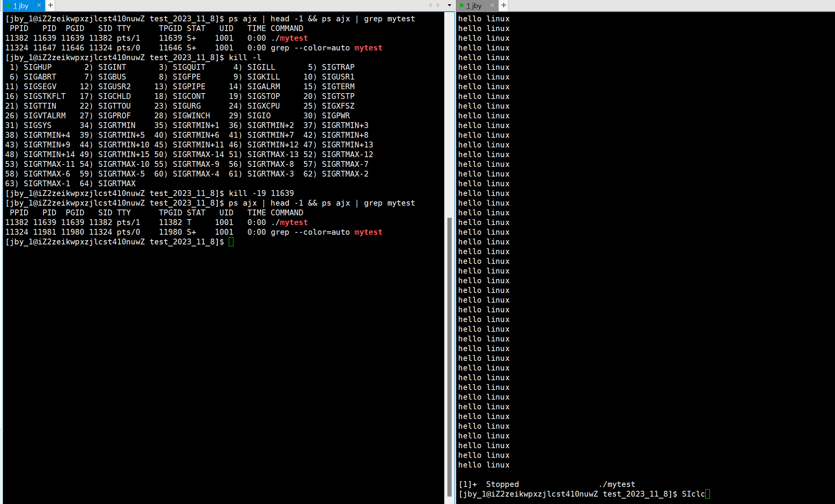
Task: Click '10) SIGUSR1' in the signal list
Action: coord(329,77)
